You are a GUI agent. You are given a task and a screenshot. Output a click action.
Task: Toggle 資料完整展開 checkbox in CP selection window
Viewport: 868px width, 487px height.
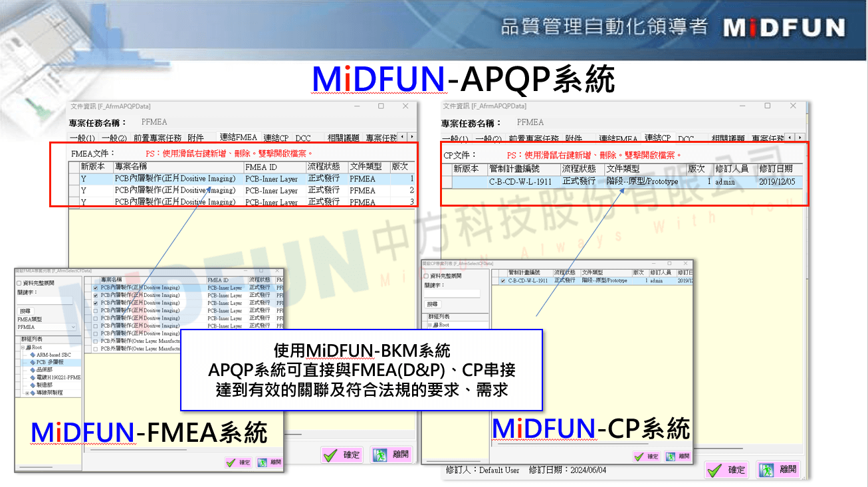pyautogui.click(x=427, y=276)
